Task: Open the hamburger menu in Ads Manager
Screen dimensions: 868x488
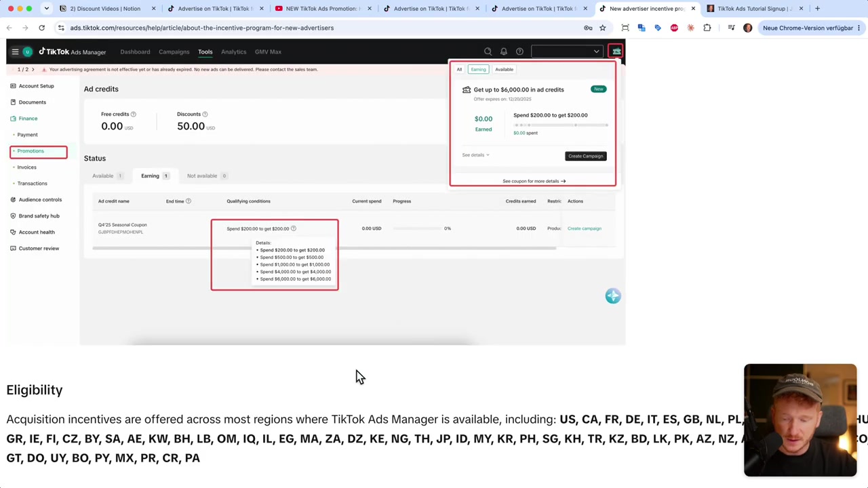Action: pos(15,52)
